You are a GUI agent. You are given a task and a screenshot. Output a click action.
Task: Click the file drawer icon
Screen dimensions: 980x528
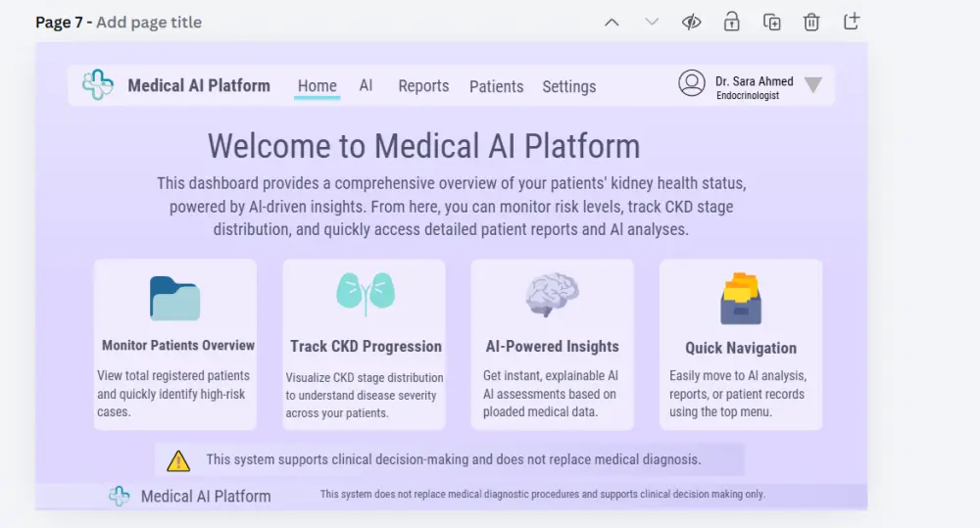coord(741,299)
